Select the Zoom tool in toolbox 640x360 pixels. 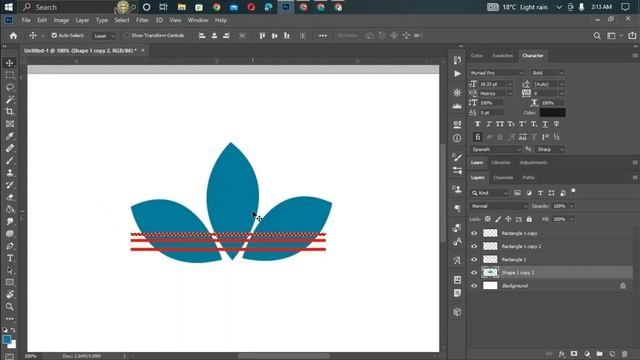pyautogui.click(x=10, y=307)
